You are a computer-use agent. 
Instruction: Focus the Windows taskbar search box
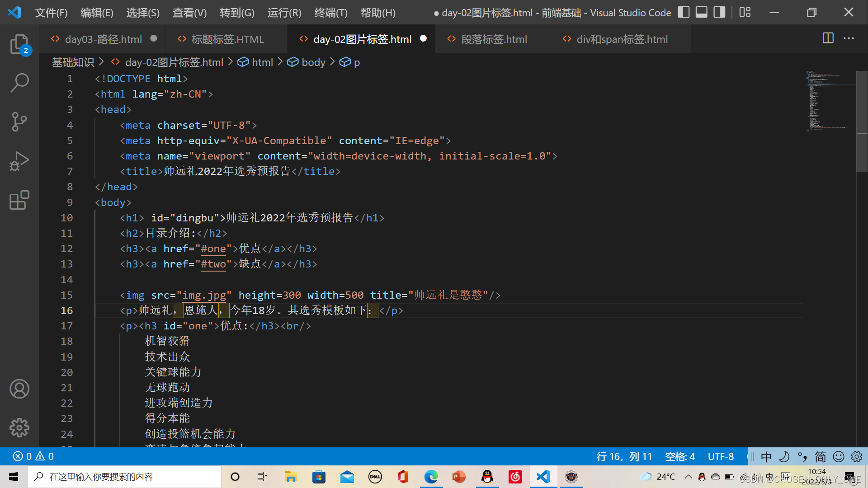125,477
